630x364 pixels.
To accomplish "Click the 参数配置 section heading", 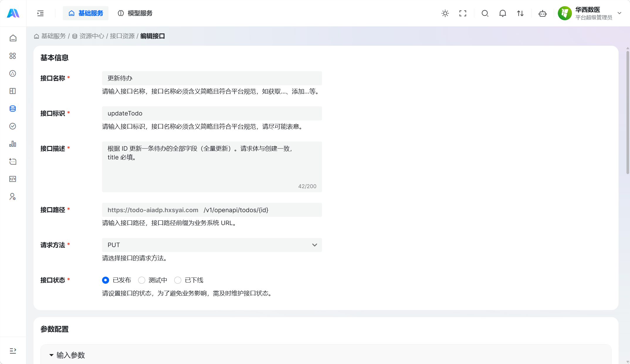I will [55, 329].
